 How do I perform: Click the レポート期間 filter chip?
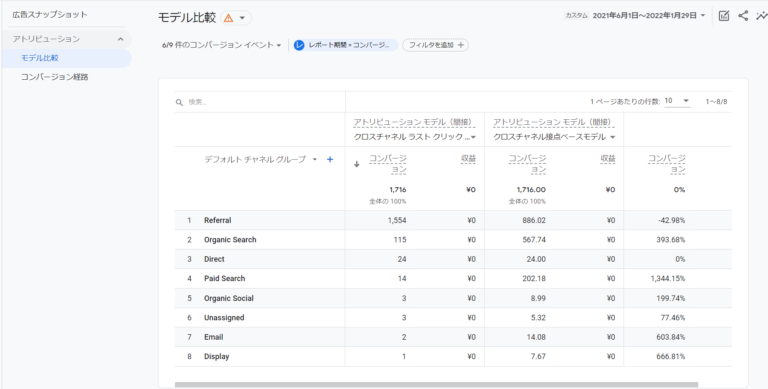[345, 45]
